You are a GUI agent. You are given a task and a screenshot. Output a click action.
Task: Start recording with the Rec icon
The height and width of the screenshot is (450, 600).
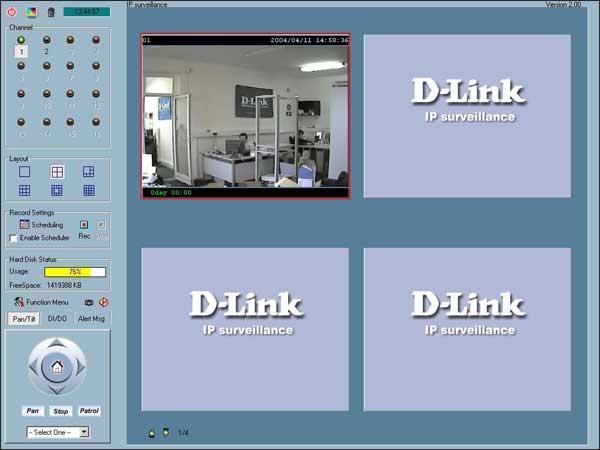click(84, 225)
